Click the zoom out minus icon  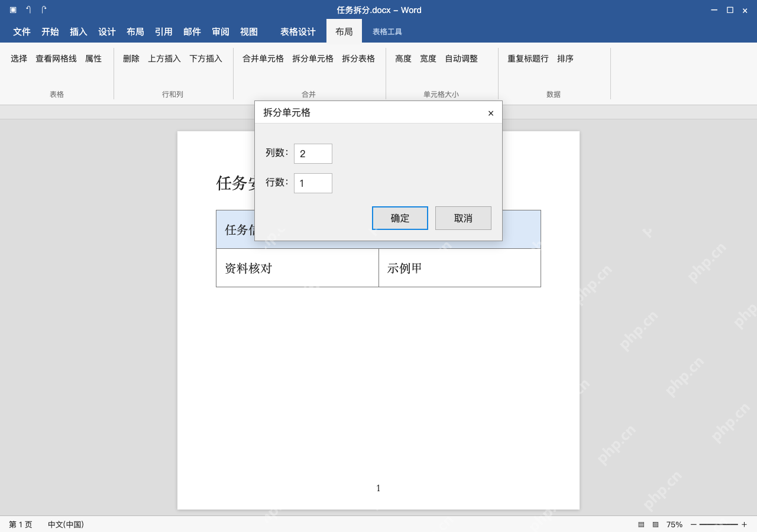(x=694, y=524)
